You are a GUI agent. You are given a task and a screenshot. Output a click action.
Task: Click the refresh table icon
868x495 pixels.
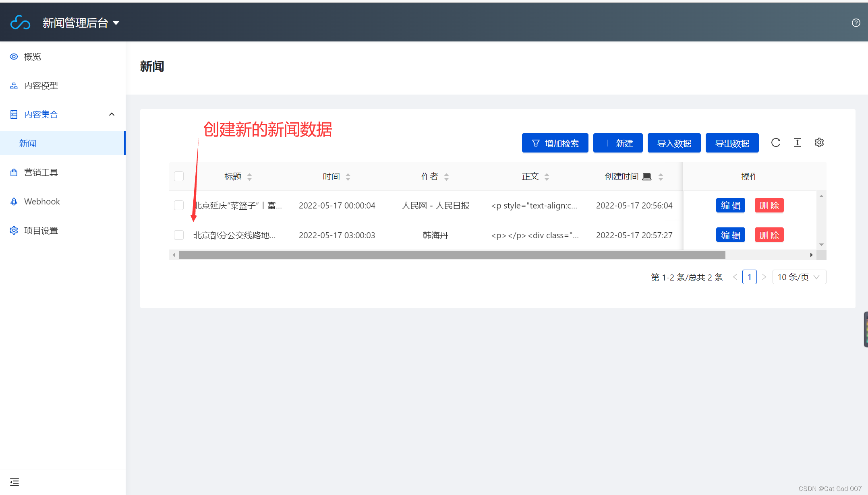[775, 142]
